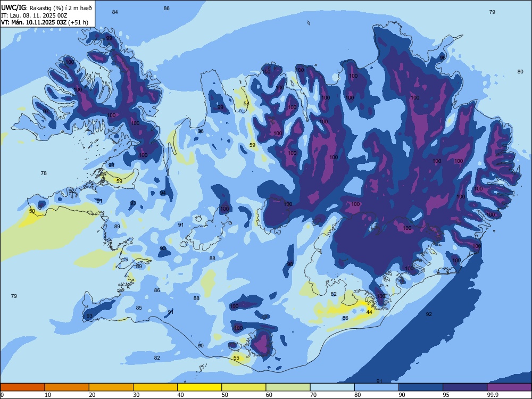Click the map value 94 in the west
Viewport: 532px width, 399px height.
coord(163,193)
